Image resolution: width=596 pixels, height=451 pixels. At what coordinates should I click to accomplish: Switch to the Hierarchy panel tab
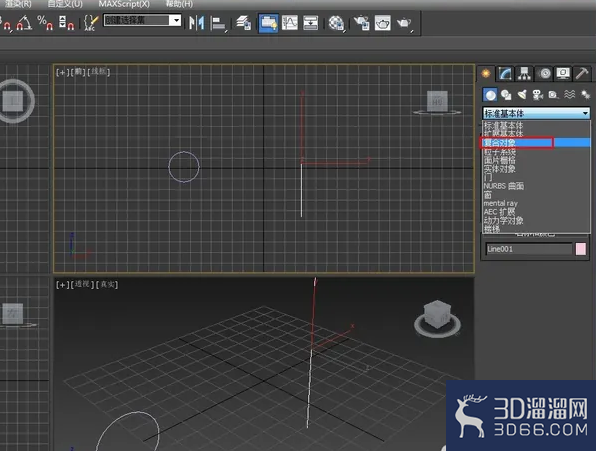tap(524, 73)
